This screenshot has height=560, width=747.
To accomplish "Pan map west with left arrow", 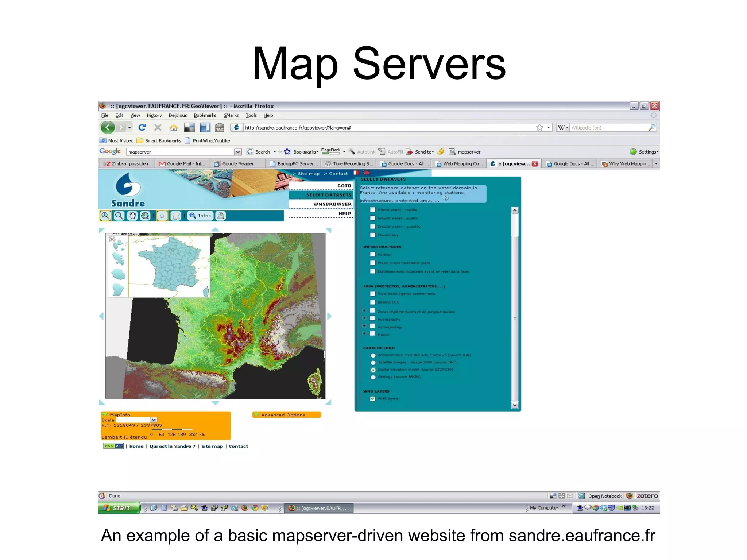I will (x=101, y=316).
